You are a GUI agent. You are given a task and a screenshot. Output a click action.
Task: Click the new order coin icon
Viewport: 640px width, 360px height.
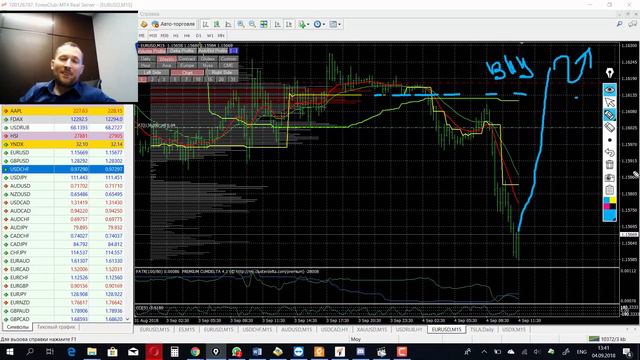pyautogui.click(x=144, y=24)
